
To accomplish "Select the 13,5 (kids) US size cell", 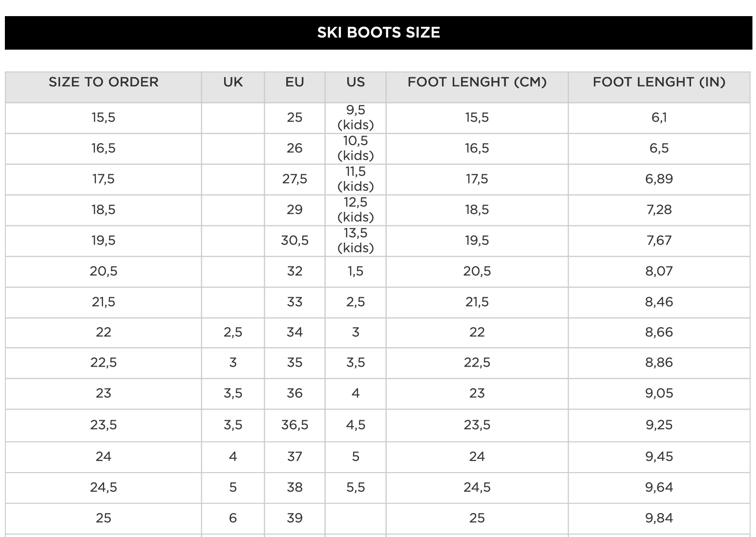I will [x=356, y=241].
